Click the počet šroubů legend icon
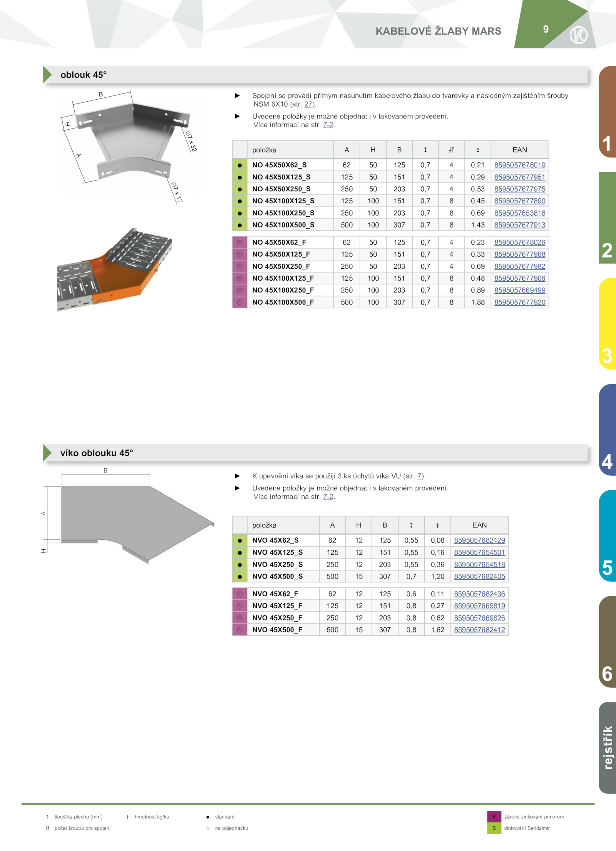 click(47, 828)
